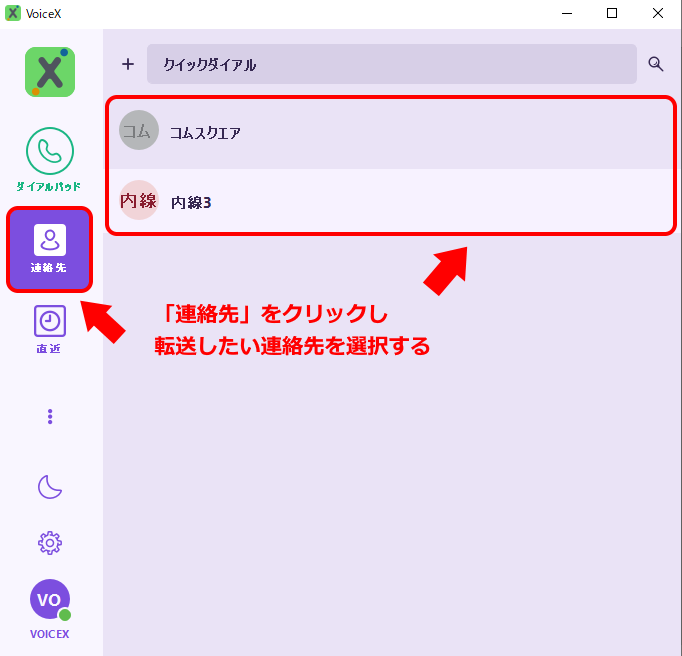Viewport: 682px width, 656px height.
Task: Add a new contact with plus icon
Action: (x=128, y=64)
